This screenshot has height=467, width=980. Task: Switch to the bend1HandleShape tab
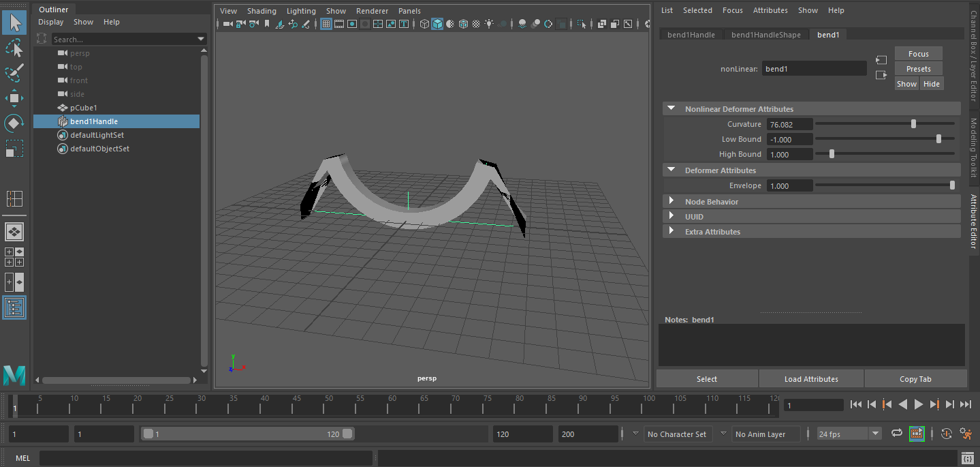pyautogui.click(x=765, y=34)
